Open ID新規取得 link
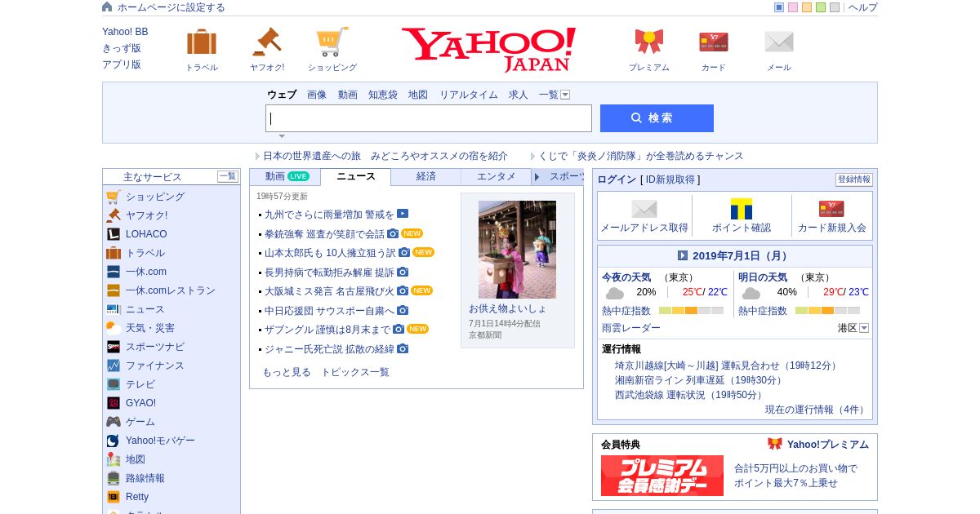 click(670, 179)
